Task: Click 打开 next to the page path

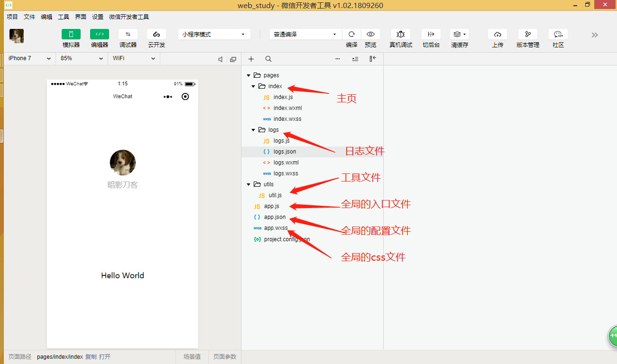Action: point(104,356)
